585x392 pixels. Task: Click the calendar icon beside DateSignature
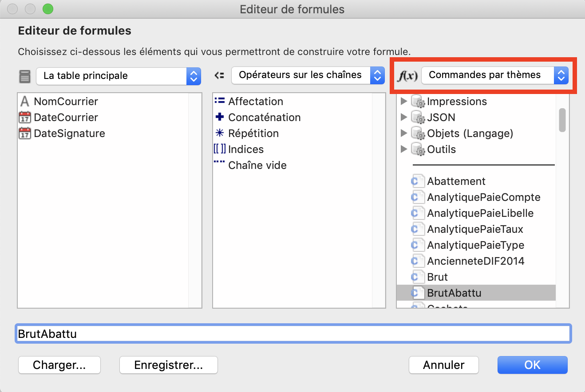pyautogui.click(x=25, y=133)
